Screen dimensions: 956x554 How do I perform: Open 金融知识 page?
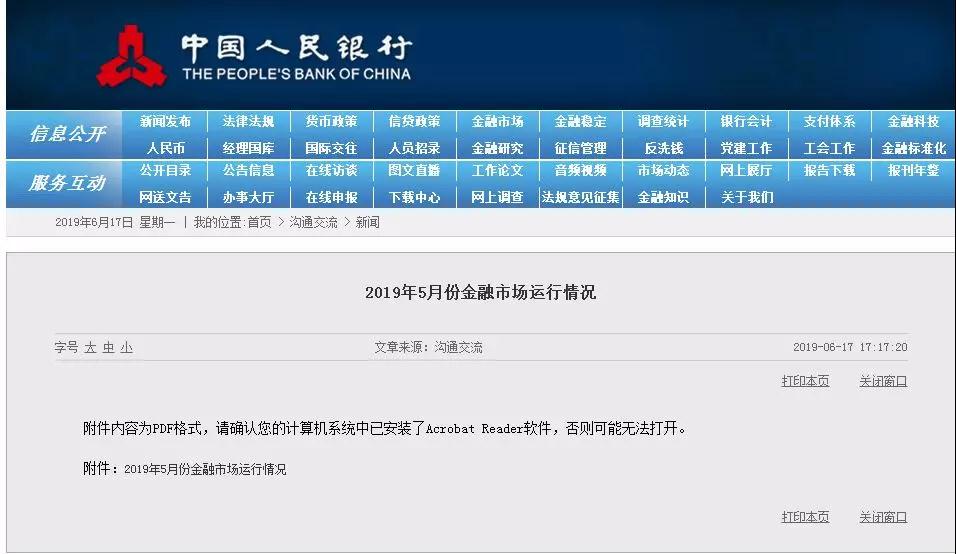click(663, 197)
